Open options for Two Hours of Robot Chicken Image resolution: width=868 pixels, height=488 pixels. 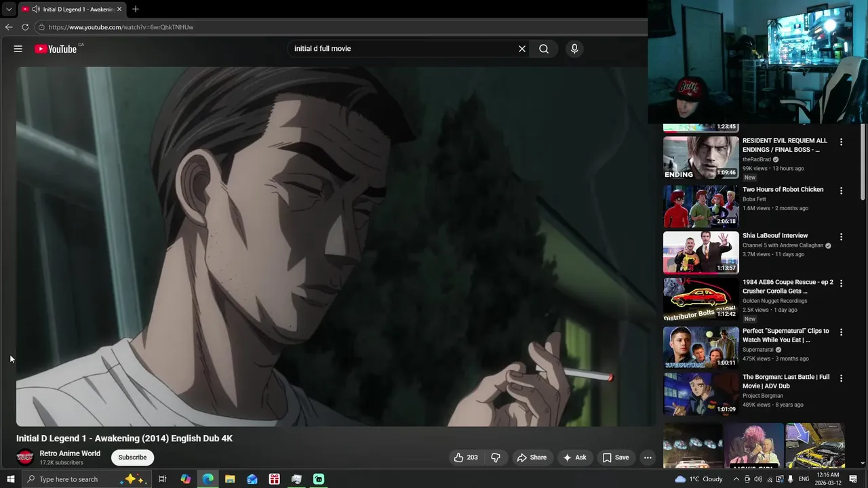point(841,191)
